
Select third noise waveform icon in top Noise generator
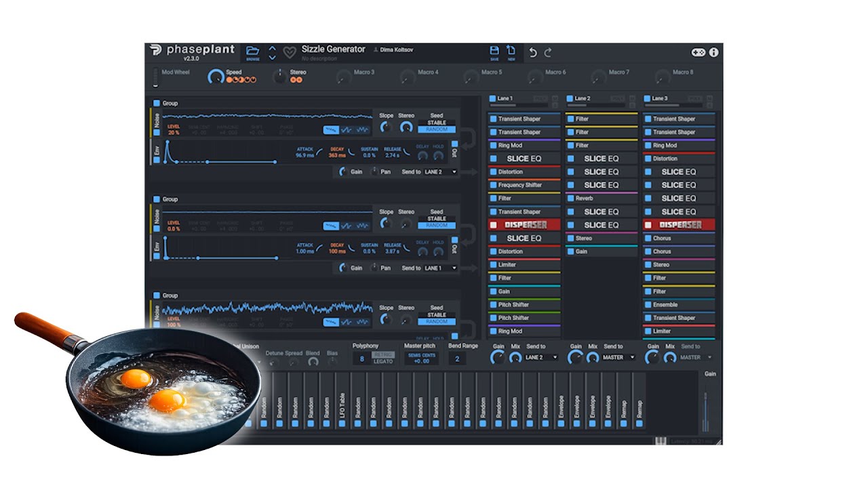[x=362, y=129]
